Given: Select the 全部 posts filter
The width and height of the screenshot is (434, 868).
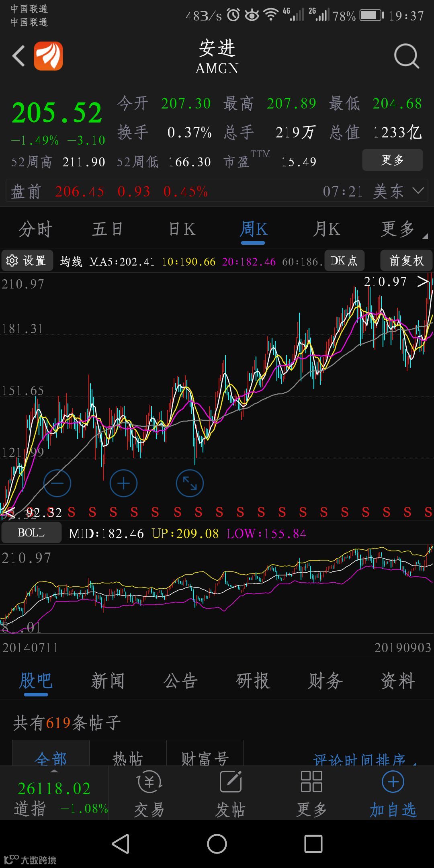Looking at the screenshot, I should click(x=51, y=753).
